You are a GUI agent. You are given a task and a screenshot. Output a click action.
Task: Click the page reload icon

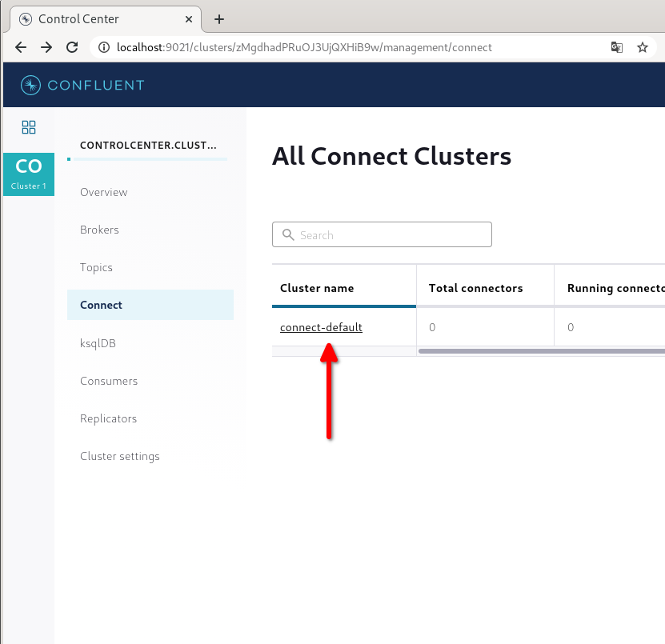[71, 47]
